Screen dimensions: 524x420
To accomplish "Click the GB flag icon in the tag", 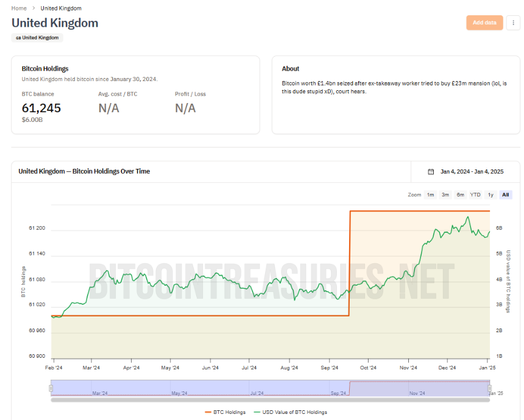I will pyautogui.click(x=18, y=38).
